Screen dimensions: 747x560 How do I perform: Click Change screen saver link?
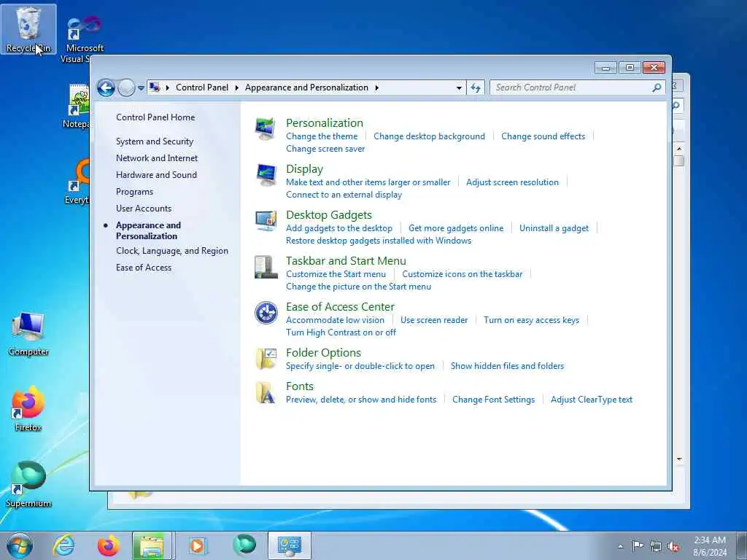point(325,149)
